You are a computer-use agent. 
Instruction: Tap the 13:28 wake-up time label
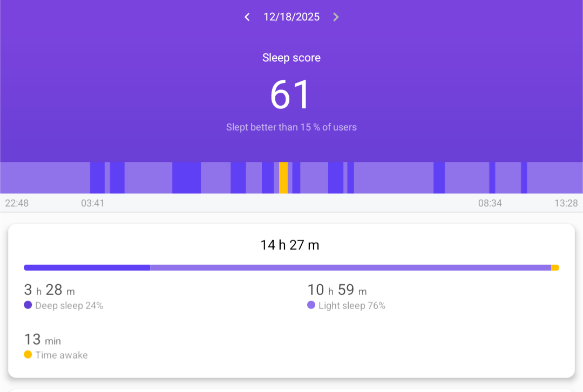(x=566, y=203)
